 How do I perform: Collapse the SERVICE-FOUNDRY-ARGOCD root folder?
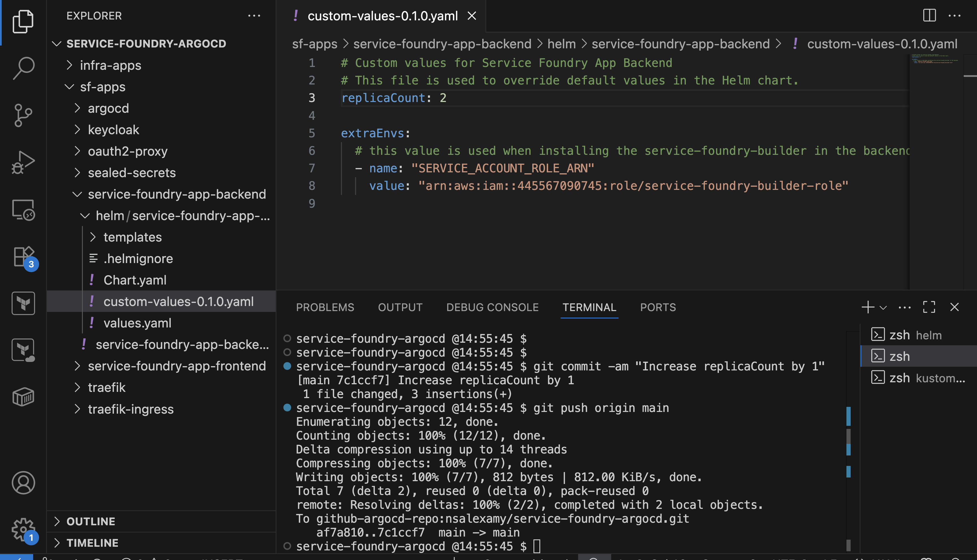point(161,44)
